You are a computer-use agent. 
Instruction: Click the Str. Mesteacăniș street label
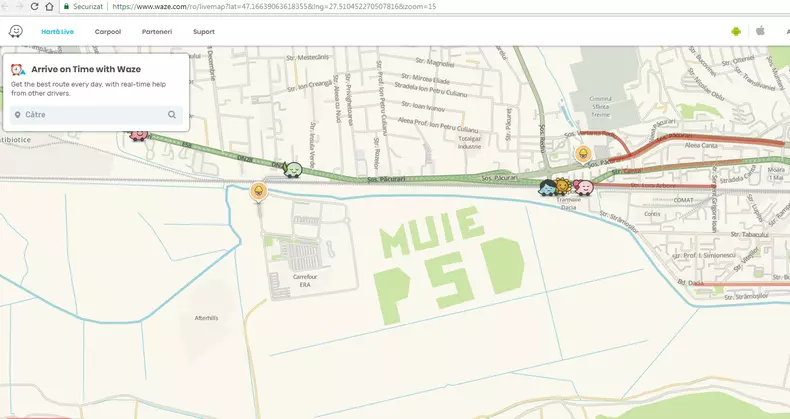[307, 57]
